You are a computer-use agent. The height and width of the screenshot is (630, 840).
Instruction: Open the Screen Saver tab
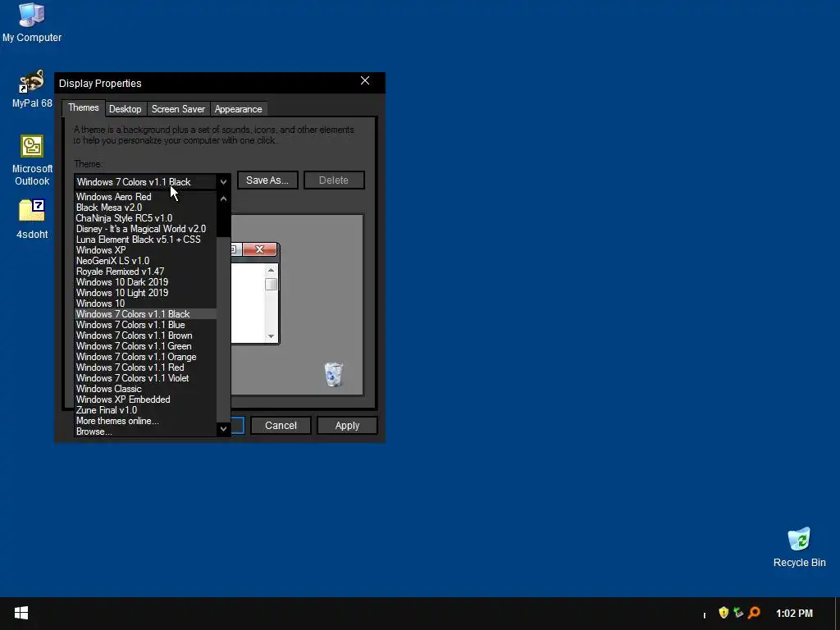click(x=178, y=109)
